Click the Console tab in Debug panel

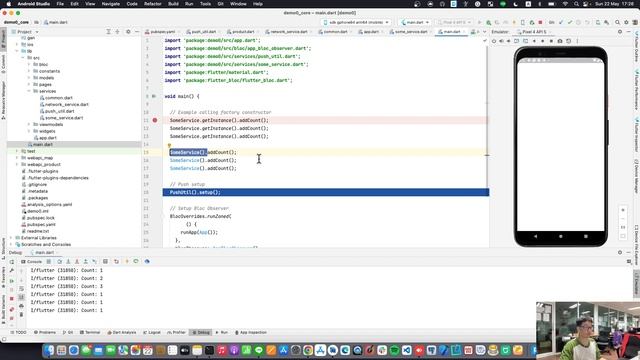click(x=32, y=261)
